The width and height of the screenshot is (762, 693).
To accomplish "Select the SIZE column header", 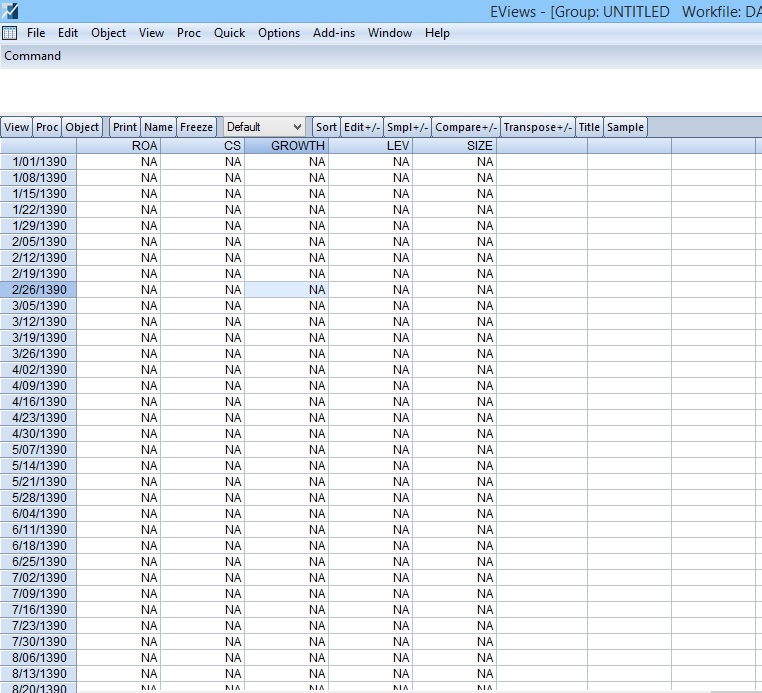I will 454,146.
